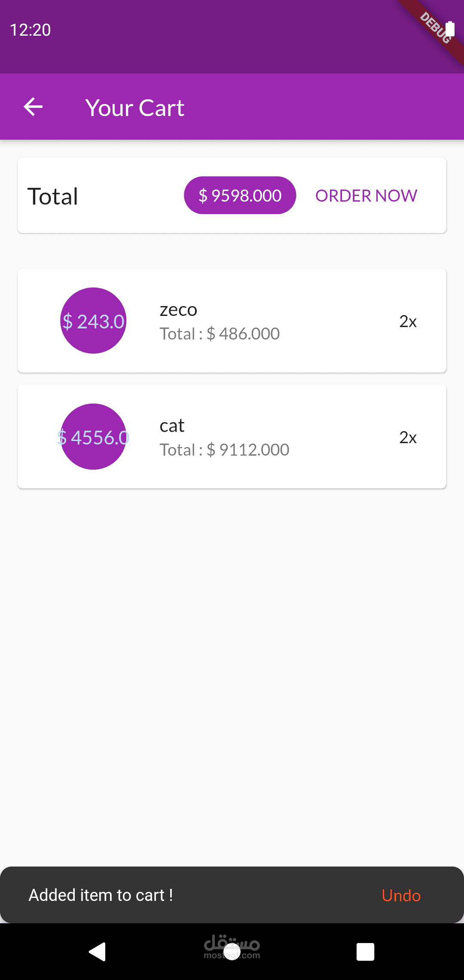
Task: Tap the Total label in summary card
Action: 53,196
